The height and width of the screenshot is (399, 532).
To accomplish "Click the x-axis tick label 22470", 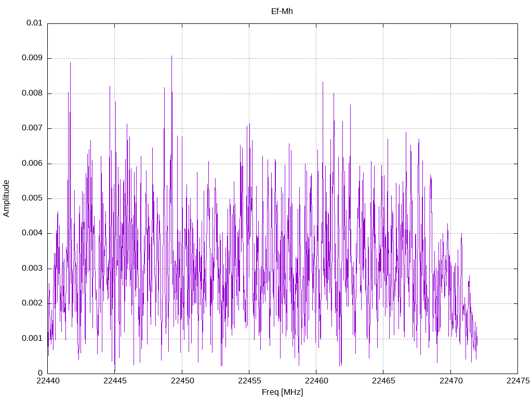I will [451, 381].
